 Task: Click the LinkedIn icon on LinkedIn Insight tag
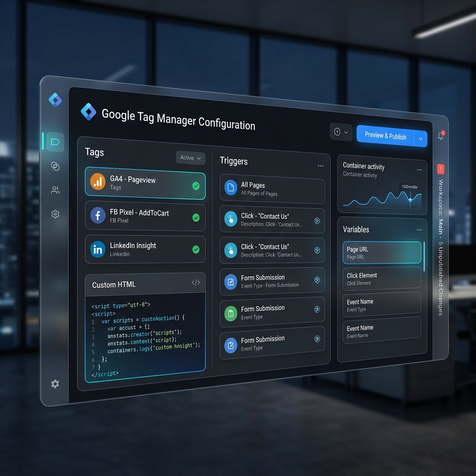98,249
